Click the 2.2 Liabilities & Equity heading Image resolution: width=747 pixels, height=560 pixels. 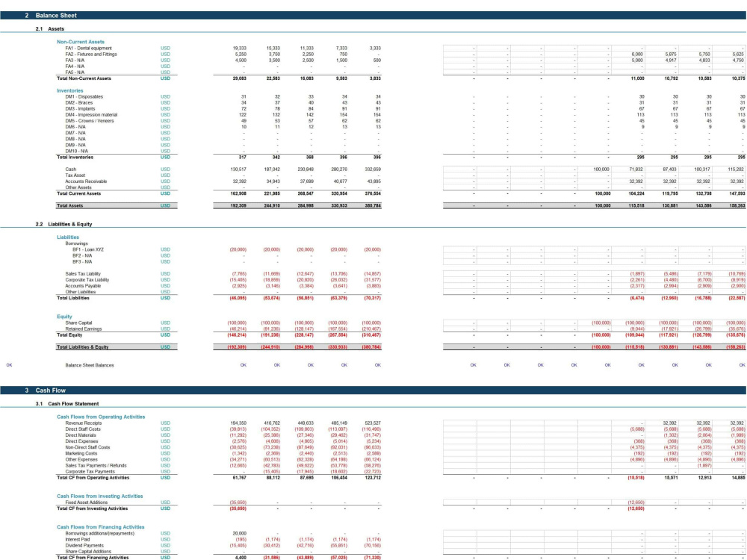63,224
